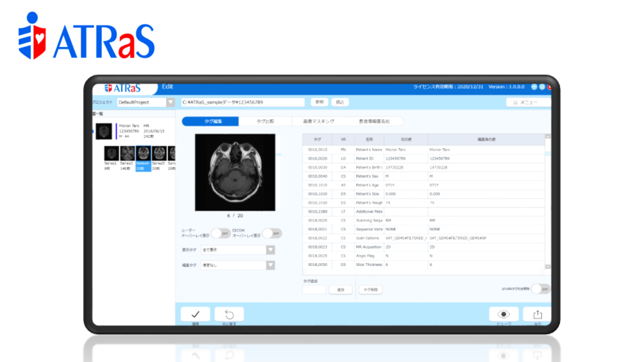Click the folder path input field

point(243,102)
